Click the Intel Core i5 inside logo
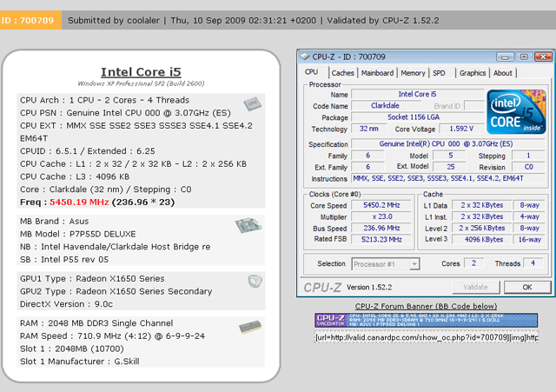 click(516, 112)
